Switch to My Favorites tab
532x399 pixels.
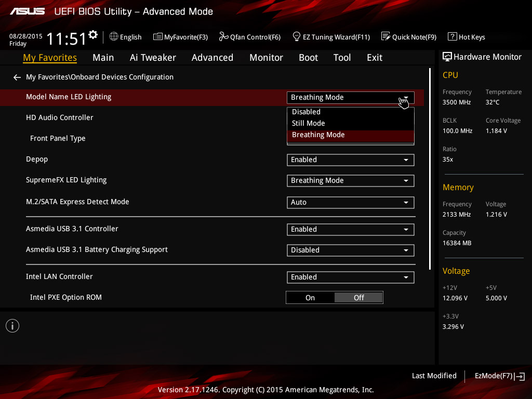[50, 58]
